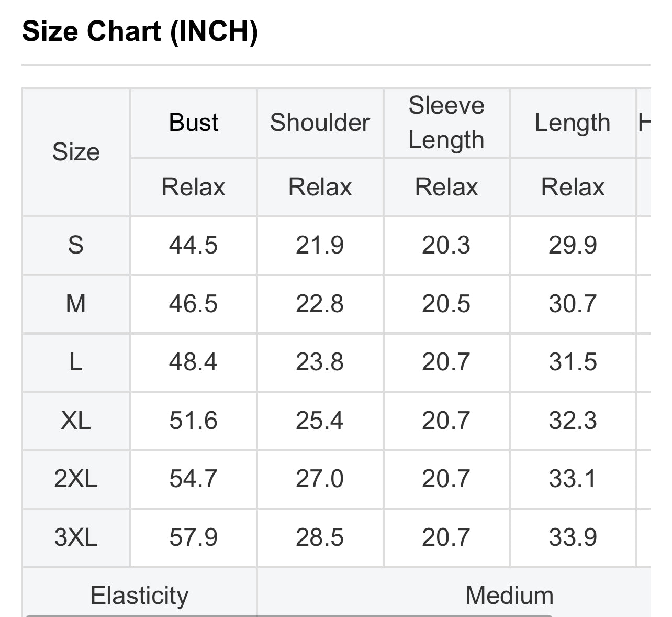Screen dimensions: 672x617
Task: Click the Bust column header
Action: [x=193, y=123]
